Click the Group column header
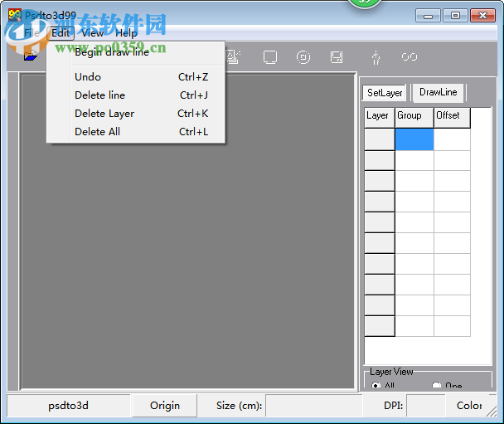The height and width of the screenshot is (424, 504). tap(414, 118)
